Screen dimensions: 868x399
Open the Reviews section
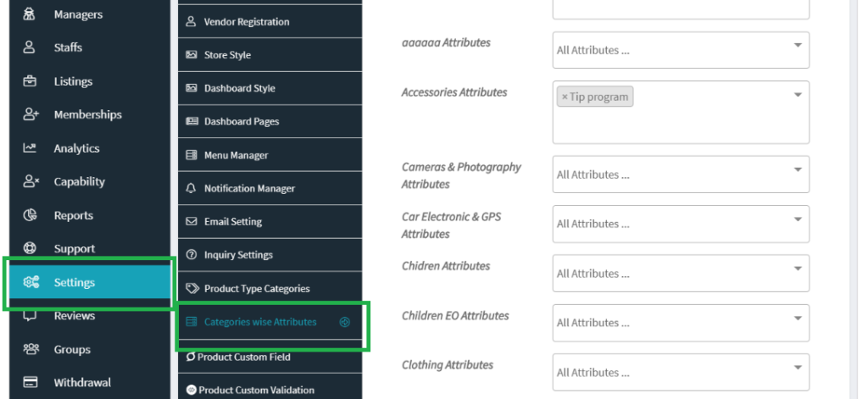click(90, 315)
